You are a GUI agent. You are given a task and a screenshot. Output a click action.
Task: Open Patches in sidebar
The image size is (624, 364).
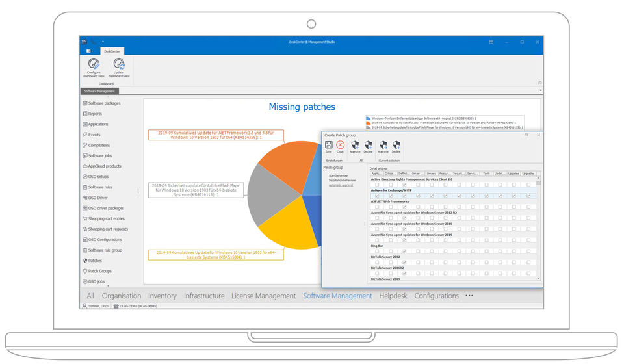pyautogui.click(x=92, y=261)
